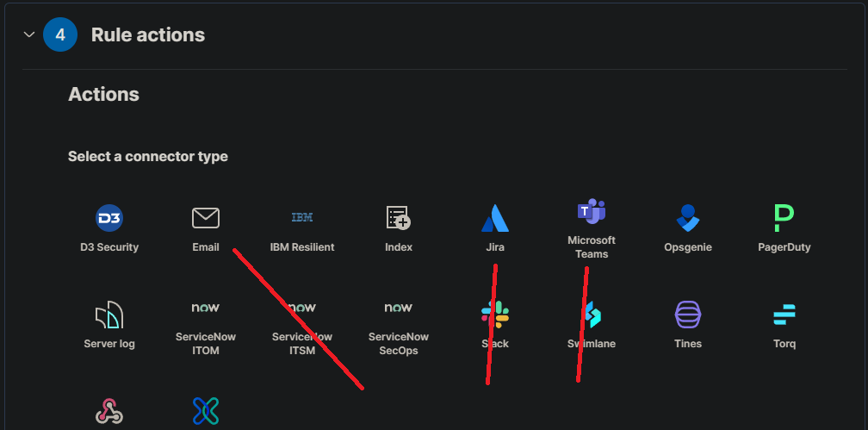Select the Microsoft Teams connector icon
868x430 pixels.
(592, 210)
